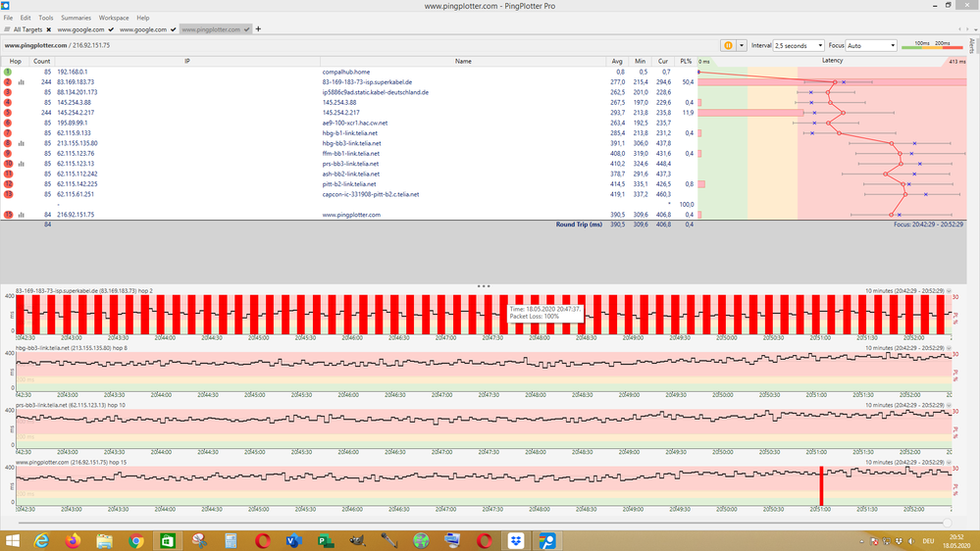The width and height of the screenshot is (980, 551).
Task: Open the File menu
Action: click(x=8, y=18)
